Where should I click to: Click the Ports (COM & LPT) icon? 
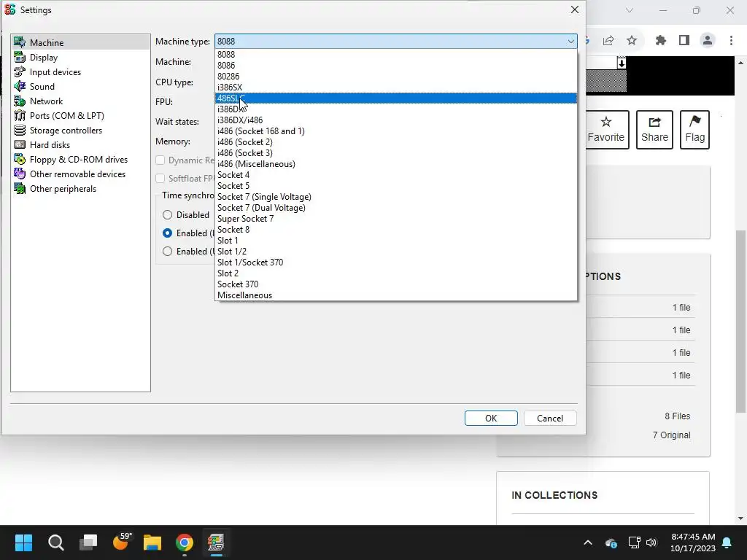click(x=20, y=116)
